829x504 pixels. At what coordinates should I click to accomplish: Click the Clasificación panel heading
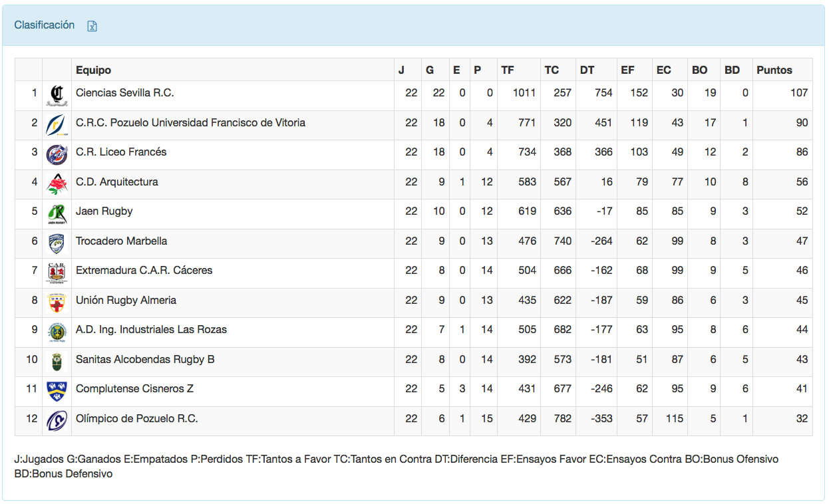[45, 25]
